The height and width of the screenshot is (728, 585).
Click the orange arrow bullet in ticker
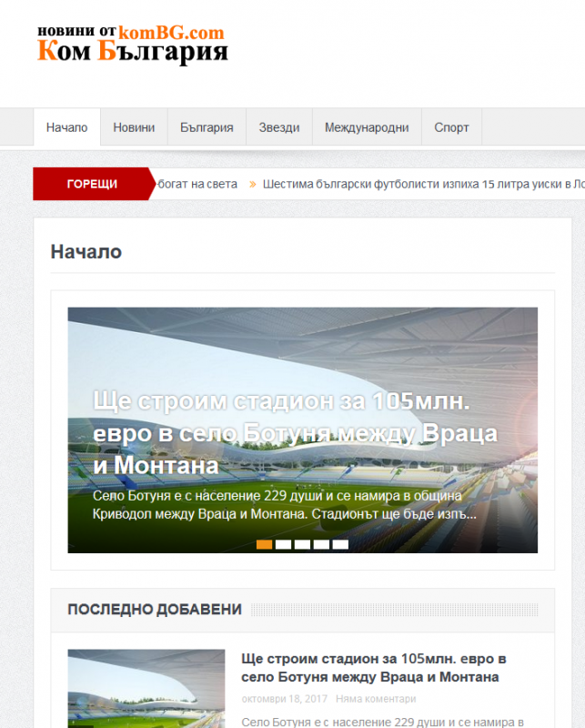253,184
